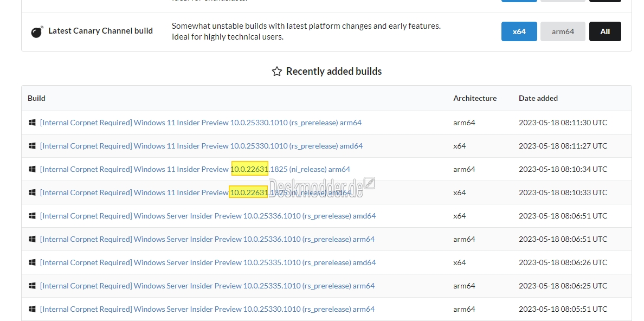Click Windows logo icon of Server 25330 arm64 row
Screen dimensions: 644x321
[32, 309]
